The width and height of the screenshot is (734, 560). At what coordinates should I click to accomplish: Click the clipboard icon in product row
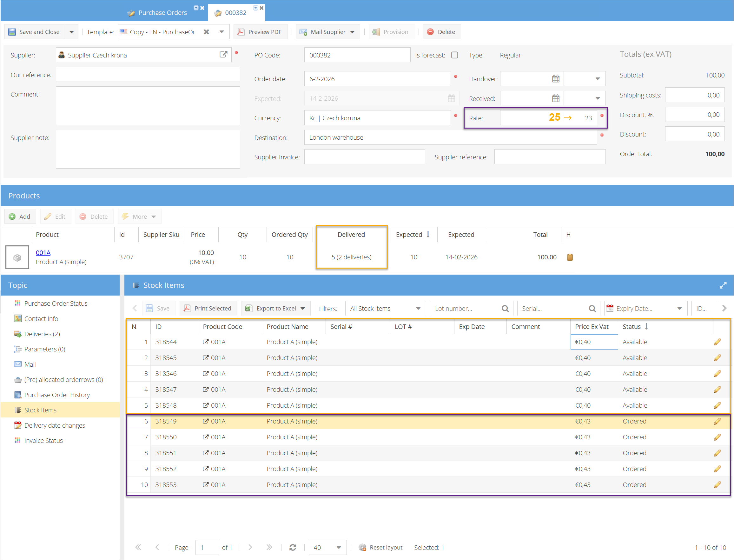(570, 257)
